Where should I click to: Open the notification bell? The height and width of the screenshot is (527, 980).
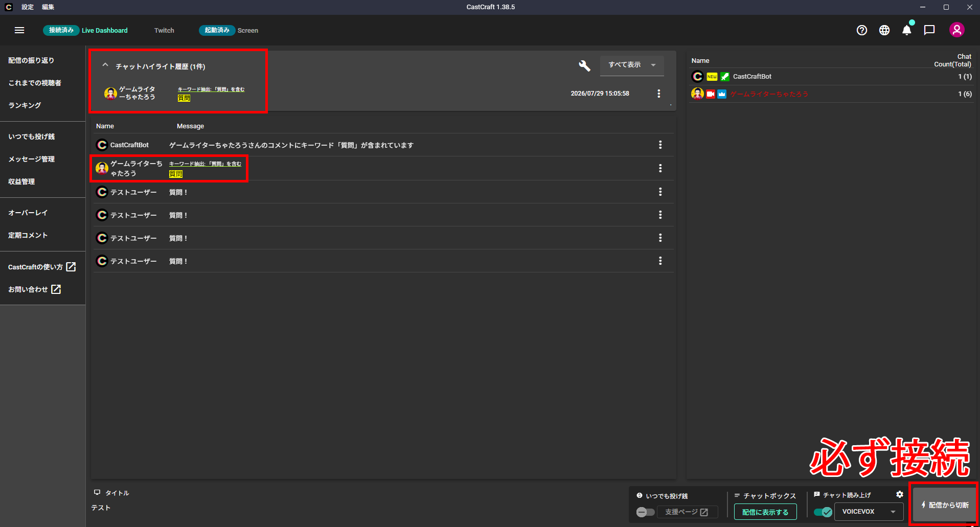click(907, 30)
